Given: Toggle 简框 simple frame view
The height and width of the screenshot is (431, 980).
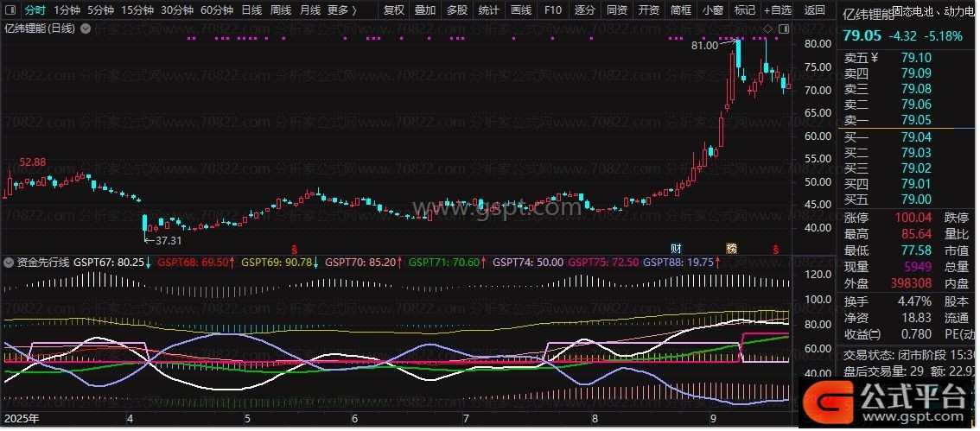Looking at the screenshot, I should (x=681, y=10).
